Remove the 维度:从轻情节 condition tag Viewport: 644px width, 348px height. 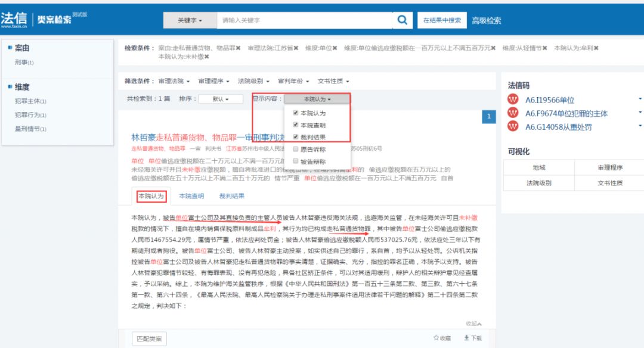click(x=544, y=48)
